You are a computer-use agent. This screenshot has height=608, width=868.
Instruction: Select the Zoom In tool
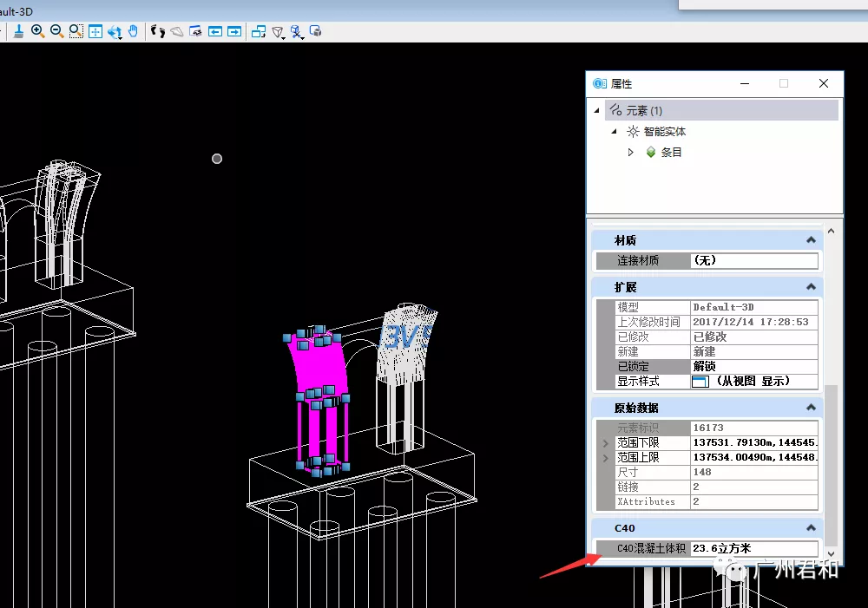37,31
